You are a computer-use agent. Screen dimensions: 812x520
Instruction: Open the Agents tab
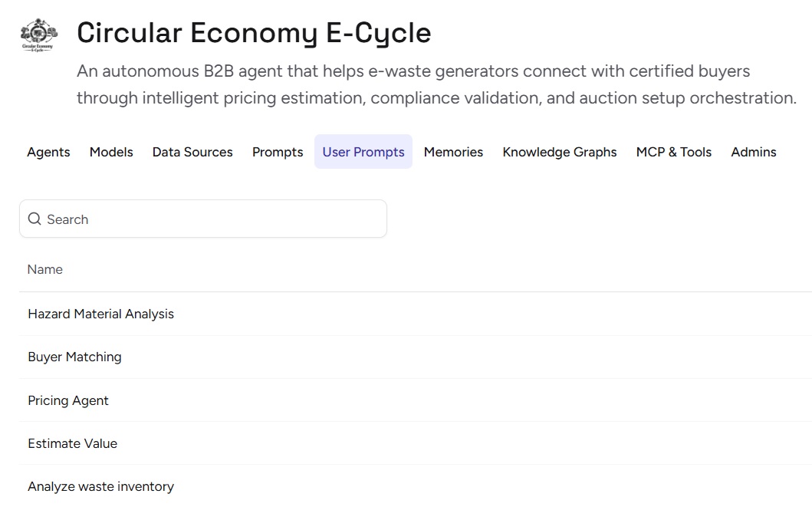pos(48,152)
